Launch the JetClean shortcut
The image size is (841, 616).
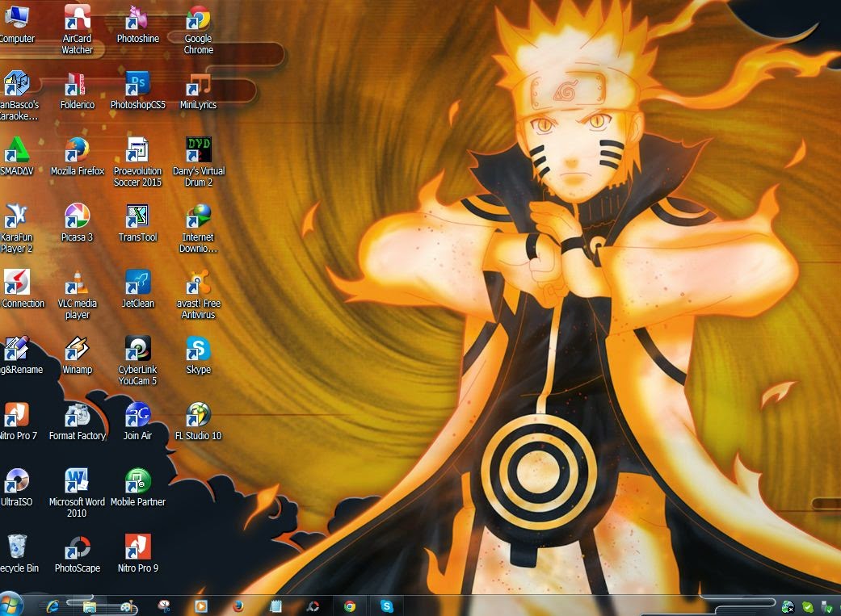pos(138,288)
